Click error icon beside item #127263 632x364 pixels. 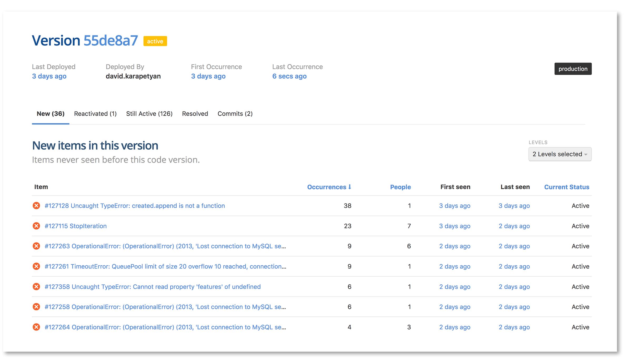[36, 246]
